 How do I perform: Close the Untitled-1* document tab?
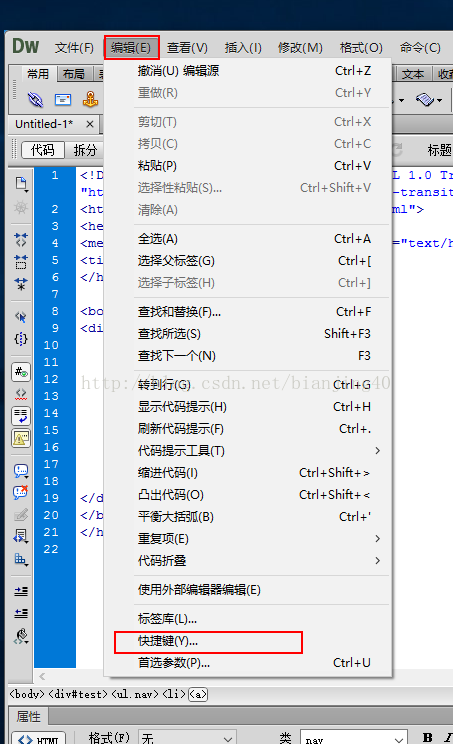pyautogui.click(x=89, y=124)
